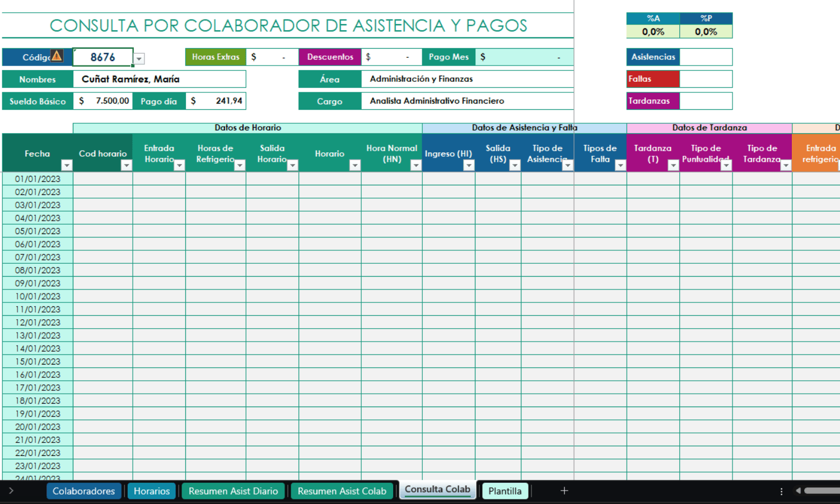Open the Entrada Horario column filter

point(179,165)
